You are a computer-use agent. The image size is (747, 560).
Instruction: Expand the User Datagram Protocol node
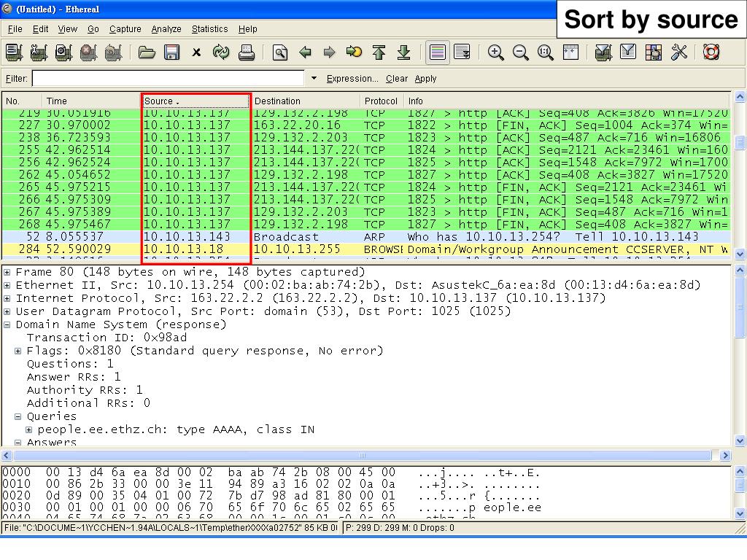coord(7,312)
